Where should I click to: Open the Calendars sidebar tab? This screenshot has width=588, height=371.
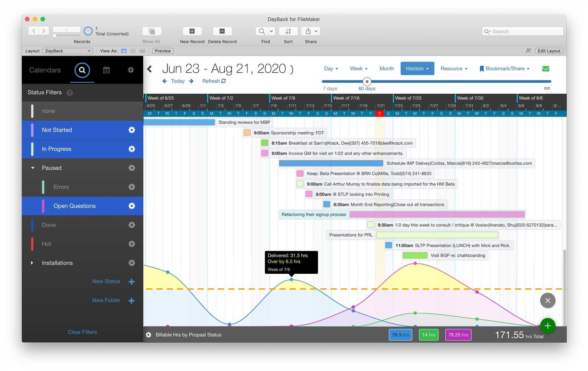(45, 70)
